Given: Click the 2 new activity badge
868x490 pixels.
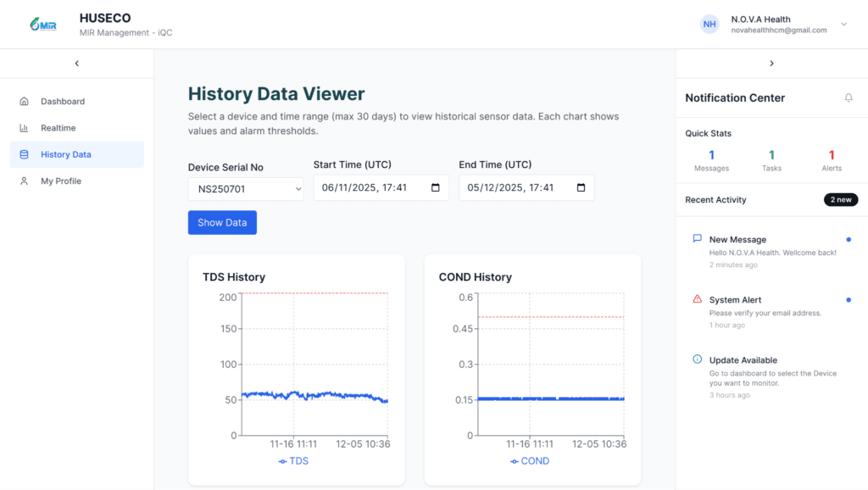Looking at the screenshot, I should point(840,200).
